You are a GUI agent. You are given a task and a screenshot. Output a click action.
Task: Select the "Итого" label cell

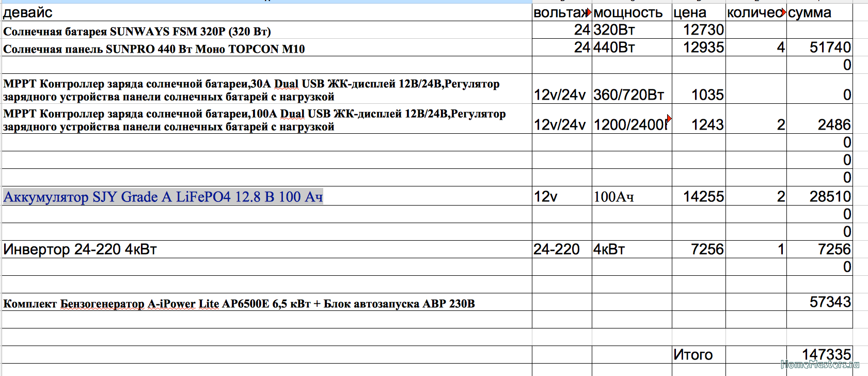coord(699,355)
